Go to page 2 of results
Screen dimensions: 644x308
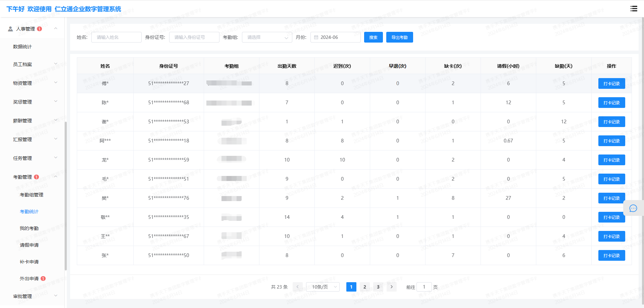point(364,287)
